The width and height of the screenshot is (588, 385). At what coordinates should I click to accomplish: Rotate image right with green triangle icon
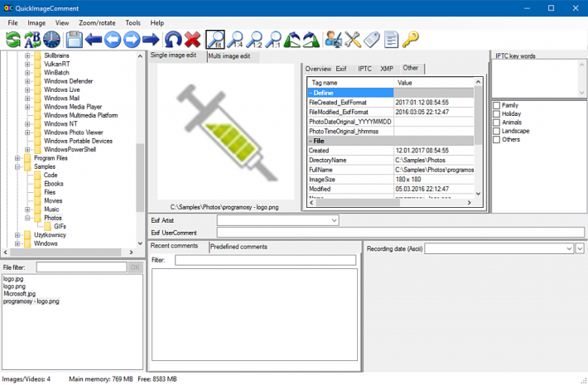pyautogui.click(x=311, y=40)
